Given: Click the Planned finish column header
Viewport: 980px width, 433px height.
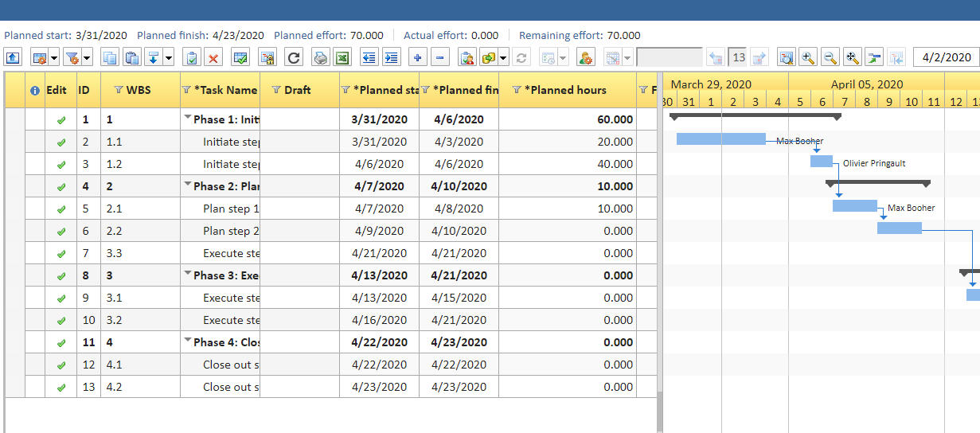Looking at the screenshot, I should [x=459, y=90].
